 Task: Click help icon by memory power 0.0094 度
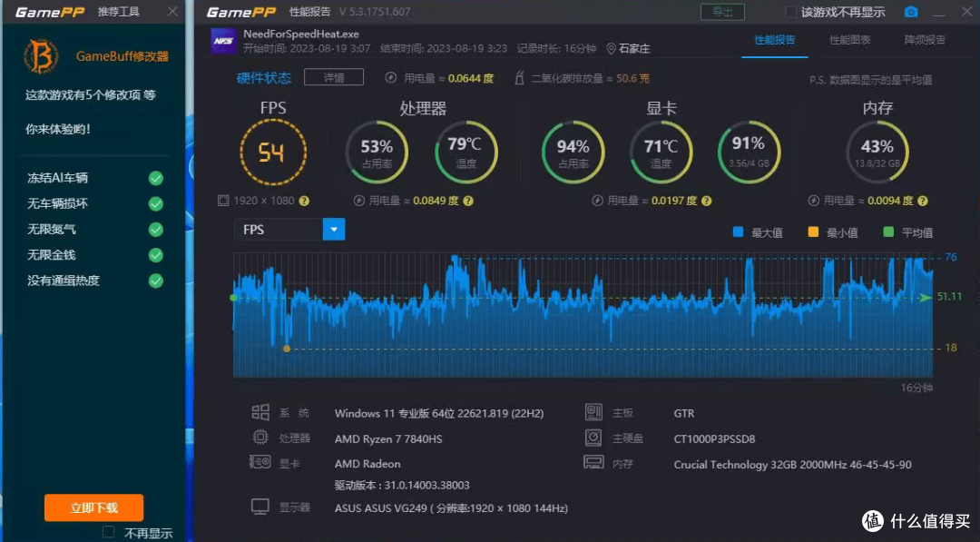[923, 201]
